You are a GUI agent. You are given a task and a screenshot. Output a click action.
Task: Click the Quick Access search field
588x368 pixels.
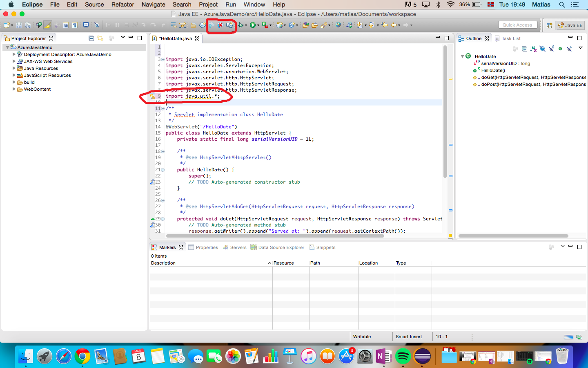(x=517, y=25)
